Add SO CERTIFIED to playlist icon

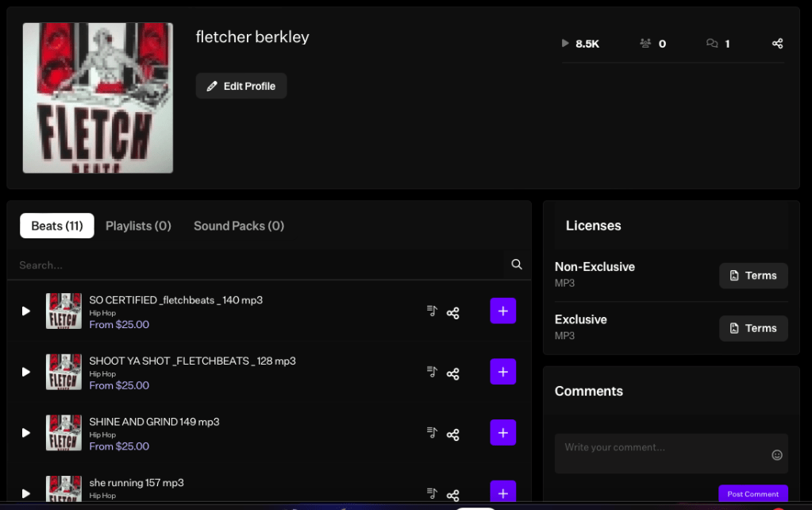coord(432,311)
